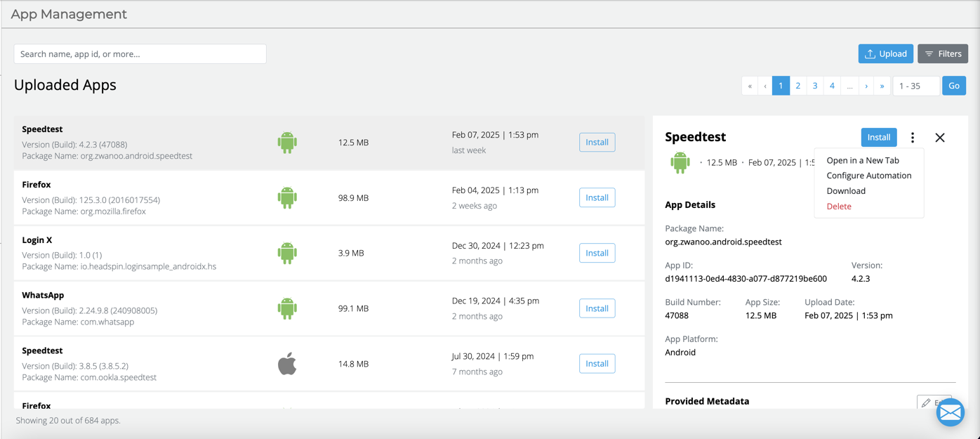Choose Download from the menu

click(846, 191)
